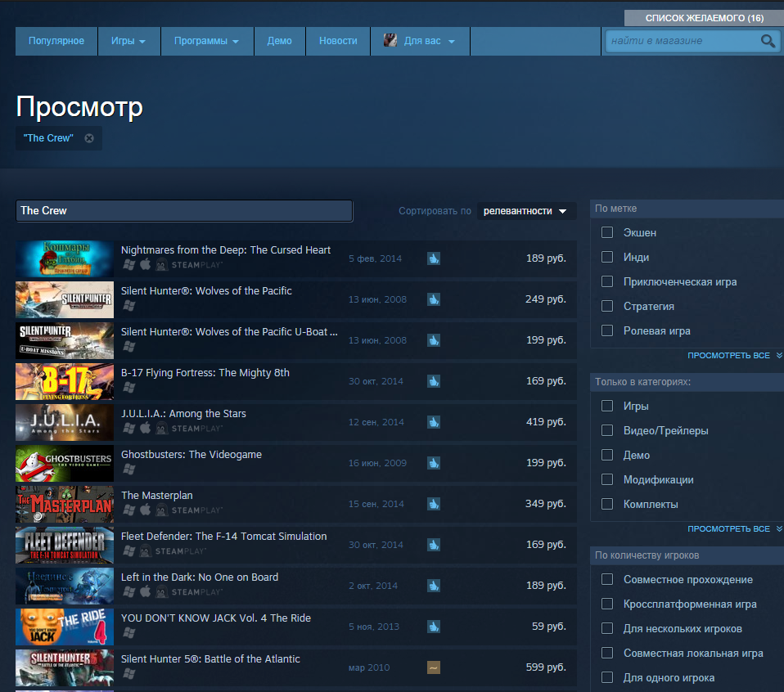784x692 pixels.
Task: Check the Игры category filter
Action: [x=607, y=406]
